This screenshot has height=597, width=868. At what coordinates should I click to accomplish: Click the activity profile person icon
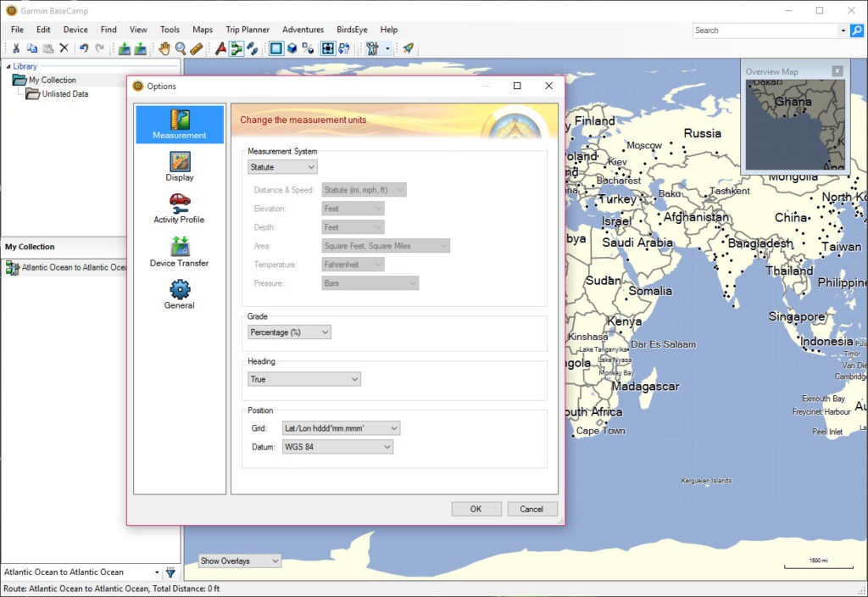[x=373, y=48]
